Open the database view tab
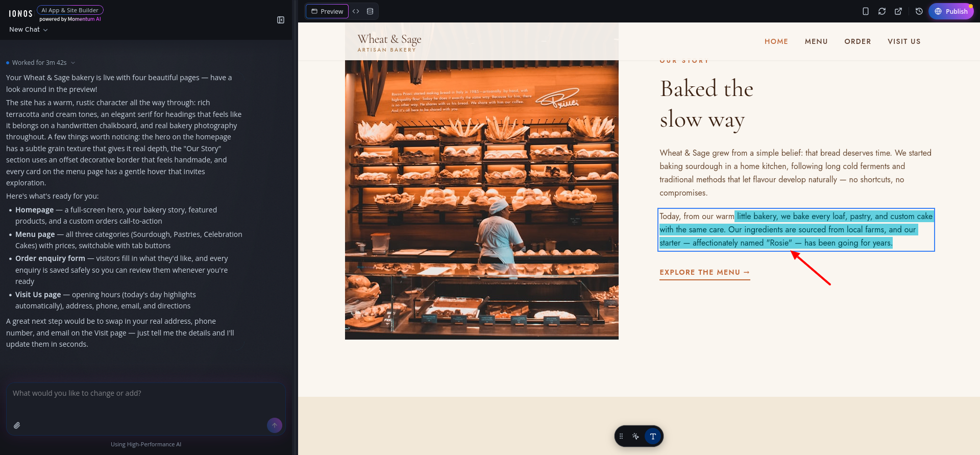980x455 pixels. click(370, 11)
